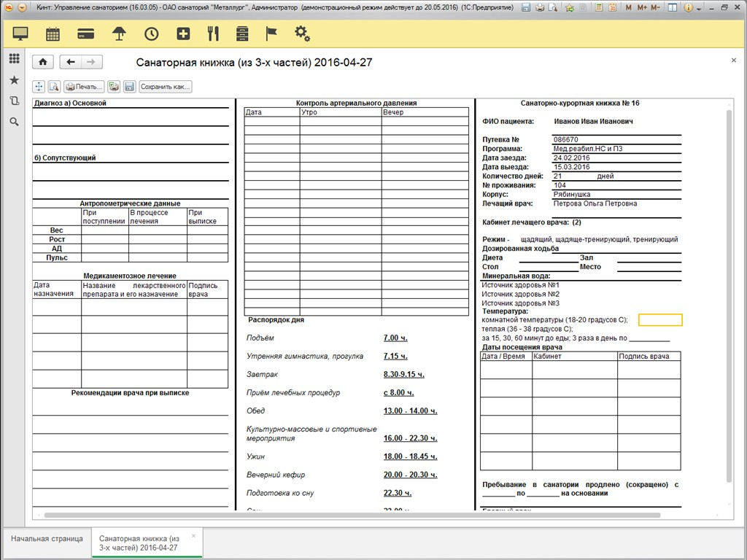Click save floppy icon in title bar
747x560 pixels.
click(x=525, y=7)
